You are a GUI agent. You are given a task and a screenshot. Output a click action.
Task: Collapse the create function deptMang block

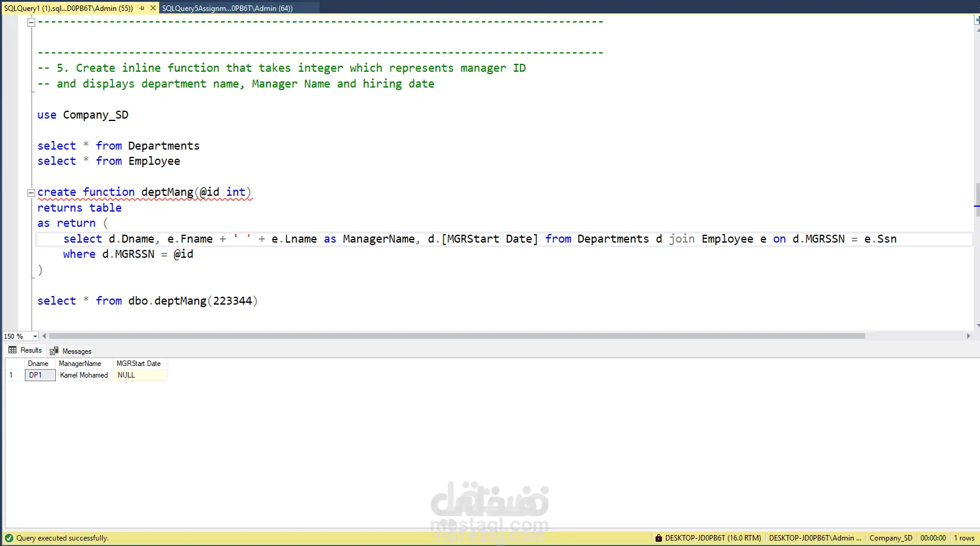click(31, 193)
